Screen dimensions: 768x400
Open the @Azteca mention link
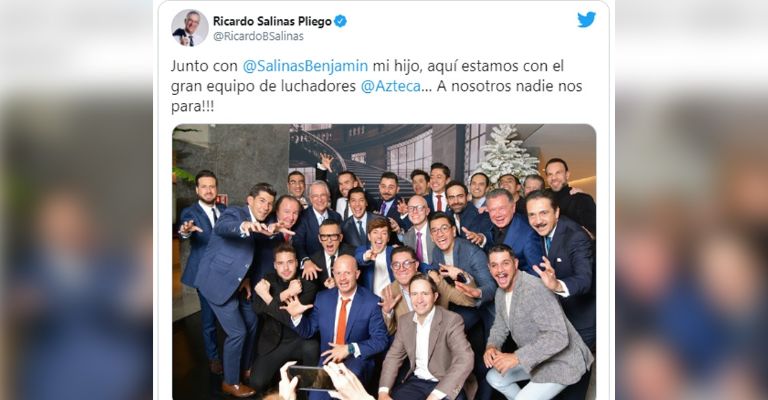(391, 86)
